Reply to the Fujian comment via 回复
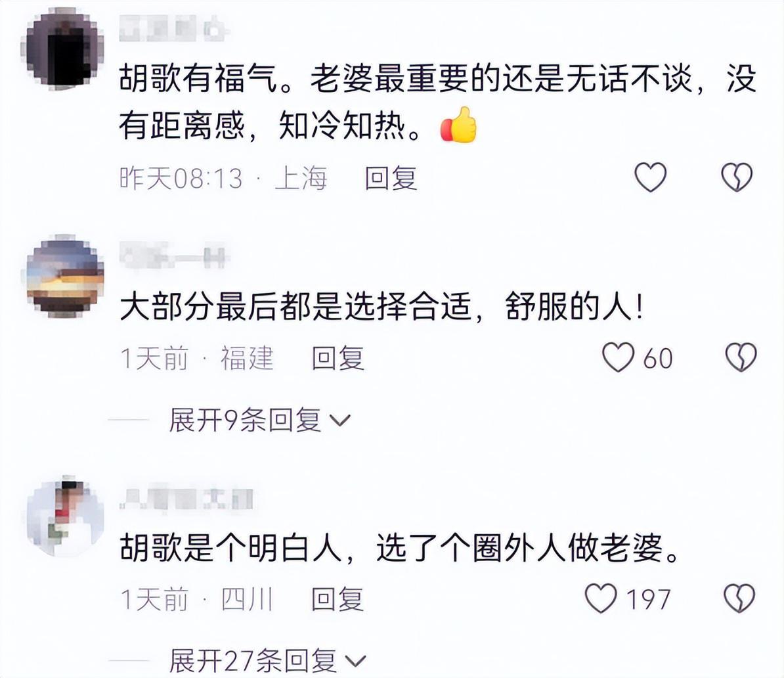 [x=338, y=358]
